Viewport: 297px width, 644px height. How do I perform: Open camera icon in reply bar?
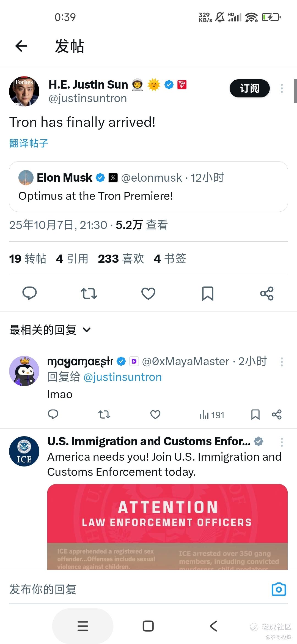[x=279, y=590]
